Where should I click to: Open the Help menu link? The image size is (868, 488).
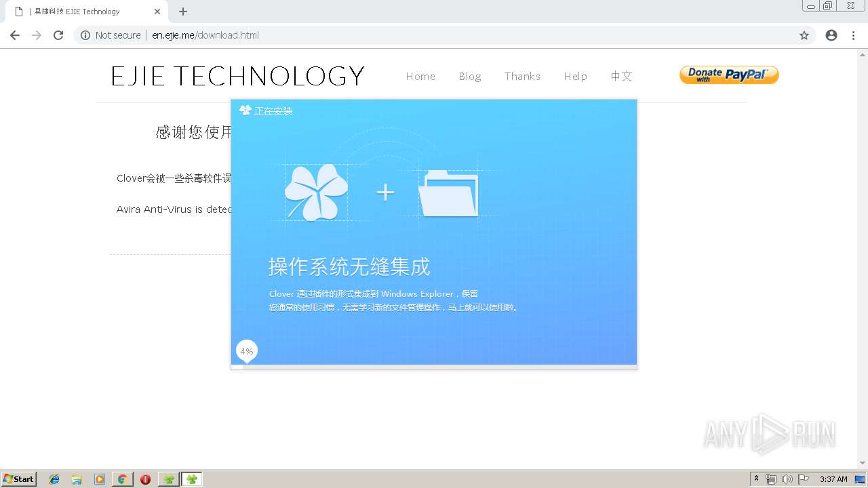[575, 76]
